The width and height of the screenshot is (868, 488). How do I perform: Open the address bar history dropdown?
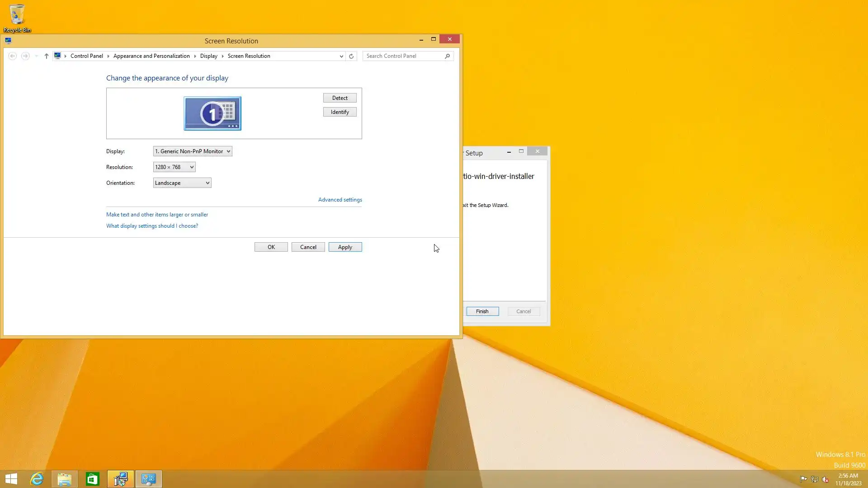(x=341, y=56)
